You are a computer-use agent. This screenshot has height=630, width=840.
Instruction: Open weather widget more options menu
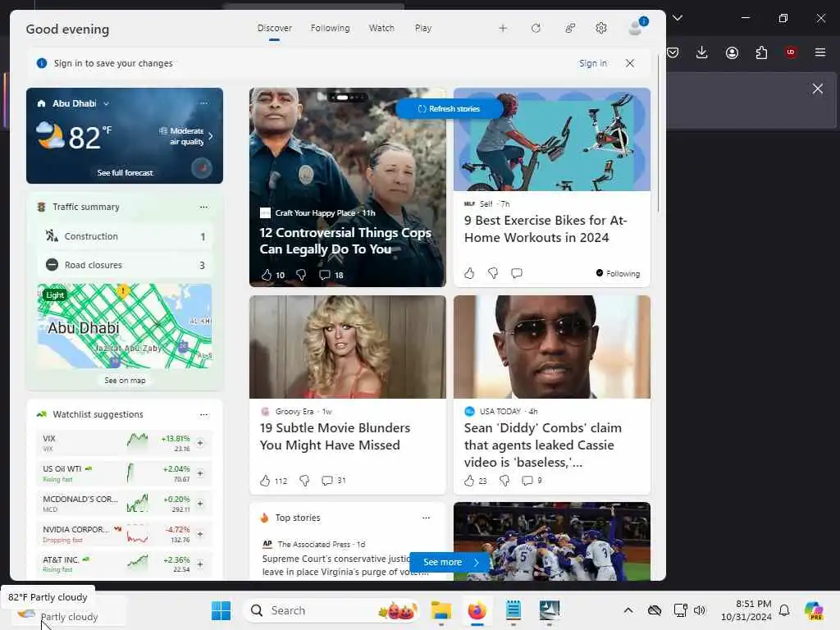(x=204, y=103)
